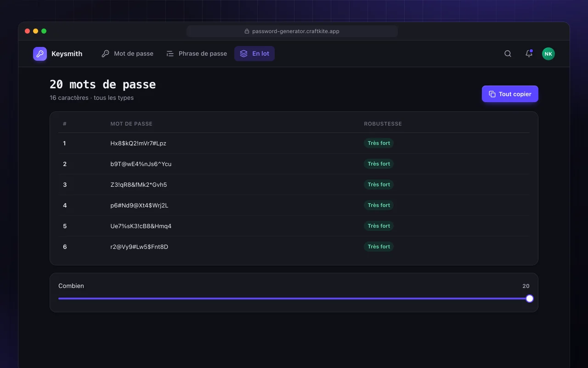Image resolution: width=588 pixels, height=368 pixels.
Task: Click the Keysmith brand name
Action: [x=67, y=54]
